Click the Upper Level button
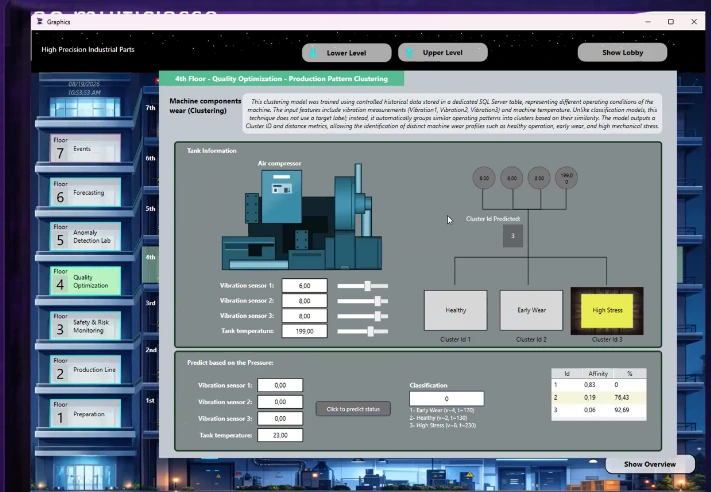 (x=443, y=52)
